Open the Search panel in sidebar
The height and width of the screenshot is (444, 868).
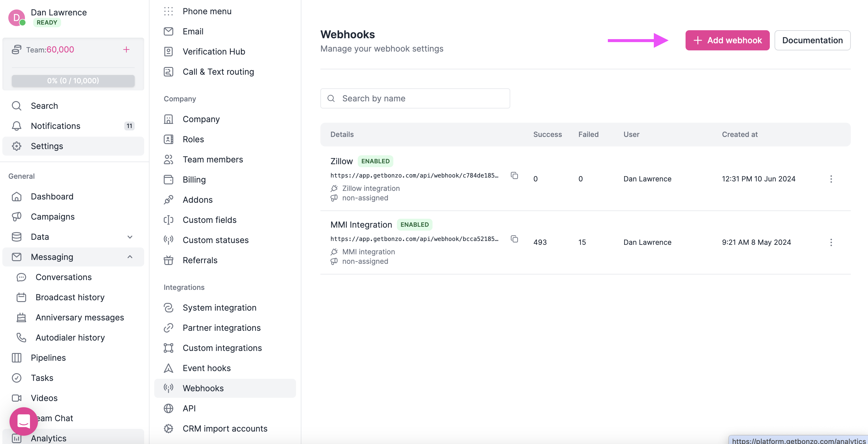[x=44, y=105]
